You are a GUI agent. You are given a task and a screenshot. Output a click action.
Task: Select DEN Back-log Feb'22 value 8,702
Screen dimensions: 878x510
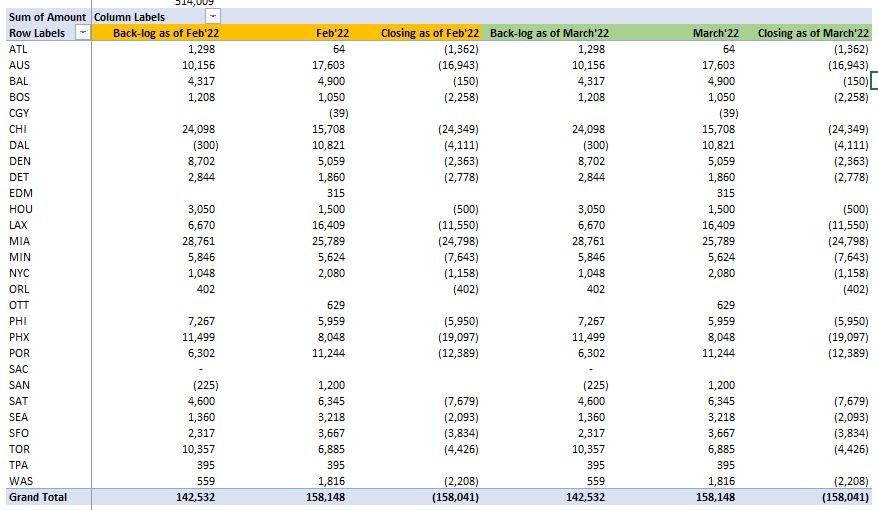(x=201, y=161)
